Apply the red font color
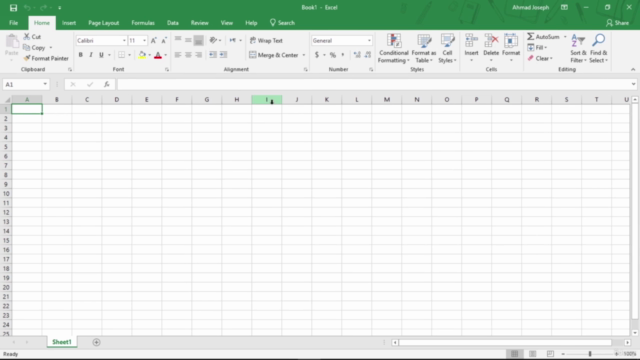This screenshot has width=640, height=360. tap(158, 55)
